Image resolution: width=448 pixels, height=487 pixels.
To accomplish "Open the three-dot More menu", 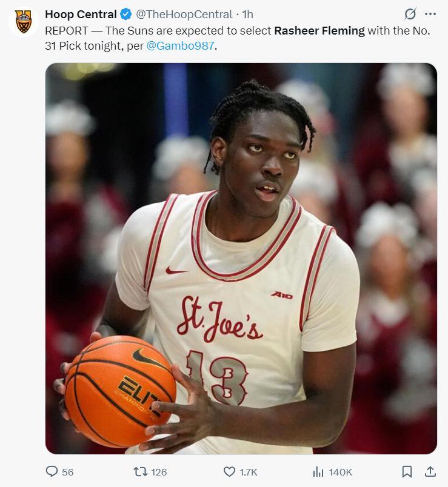I will [x=430, y=14].
